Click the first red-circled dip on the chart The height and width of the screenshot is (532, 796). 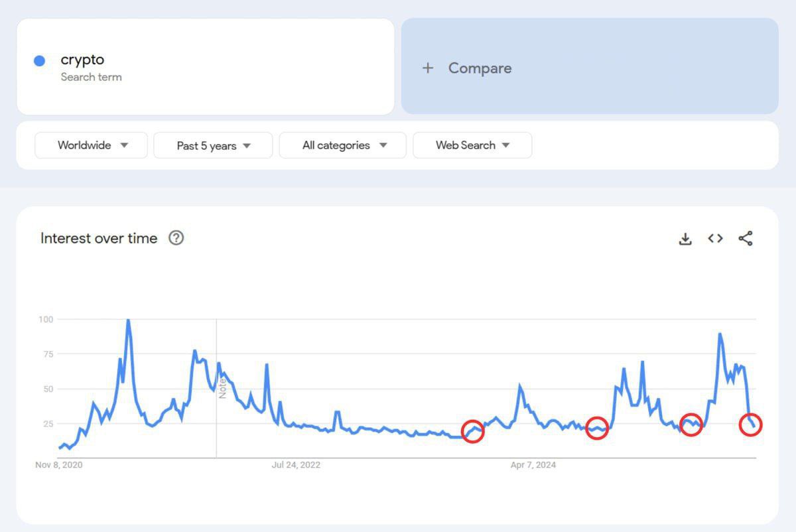[x=473, y=430]
